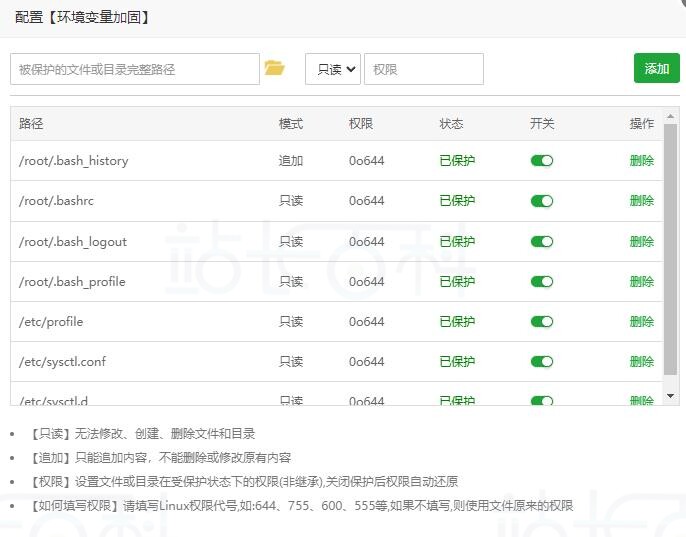Toggle the /etc/sysctl.conf protection switch
This screenshot has height=537, width=686.
click(x=542, y=361)
